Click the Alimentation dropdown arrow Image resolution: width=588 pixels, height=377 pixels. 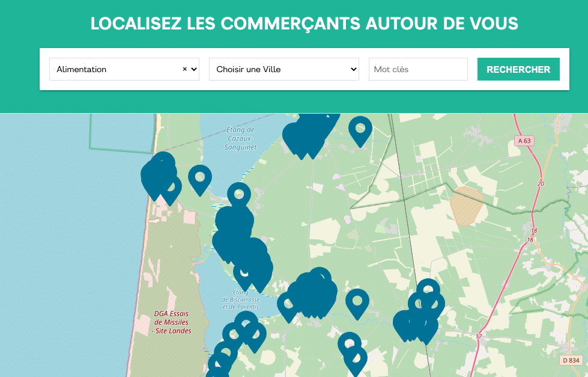coord(193,69)
